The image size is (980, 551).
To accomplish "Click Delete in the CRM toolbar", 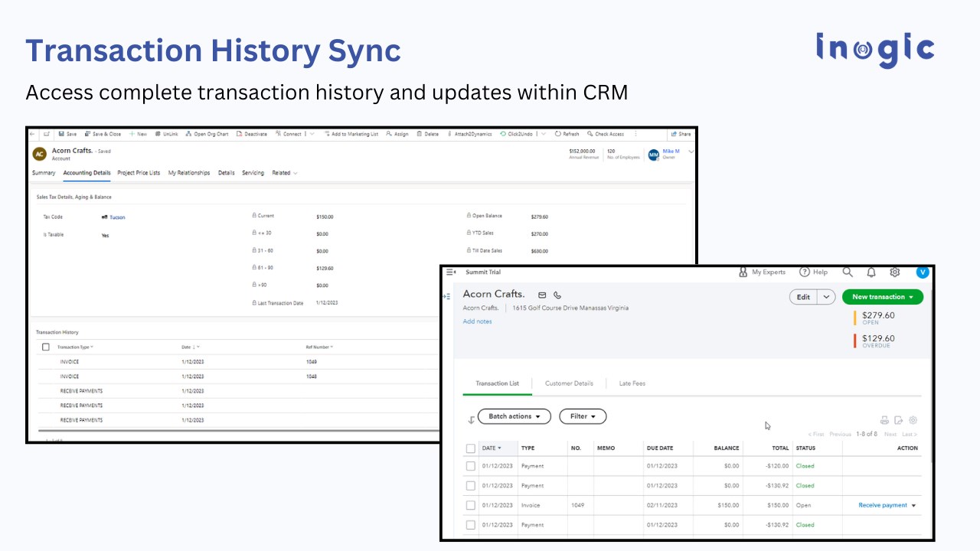I will pyautogui.click(x=428, y=134).
